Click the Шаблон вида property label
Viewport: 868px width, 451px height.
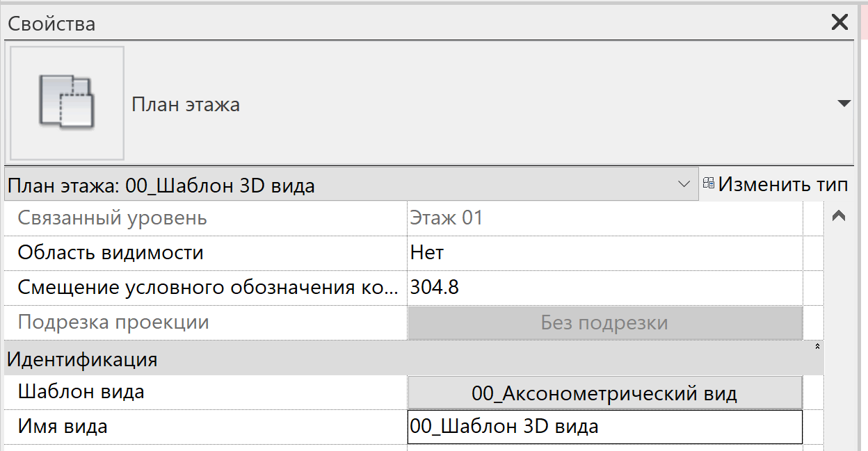81,392
